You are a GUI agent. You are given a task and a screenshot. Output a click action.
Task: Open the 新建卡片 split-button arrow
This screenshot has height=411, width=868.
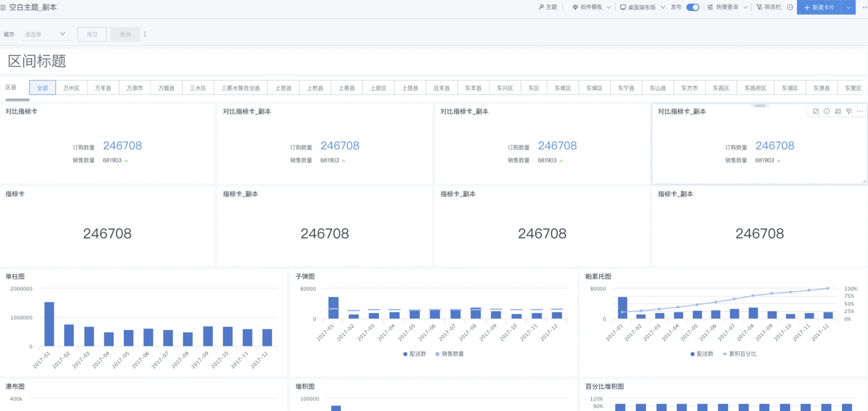(848, 7)
